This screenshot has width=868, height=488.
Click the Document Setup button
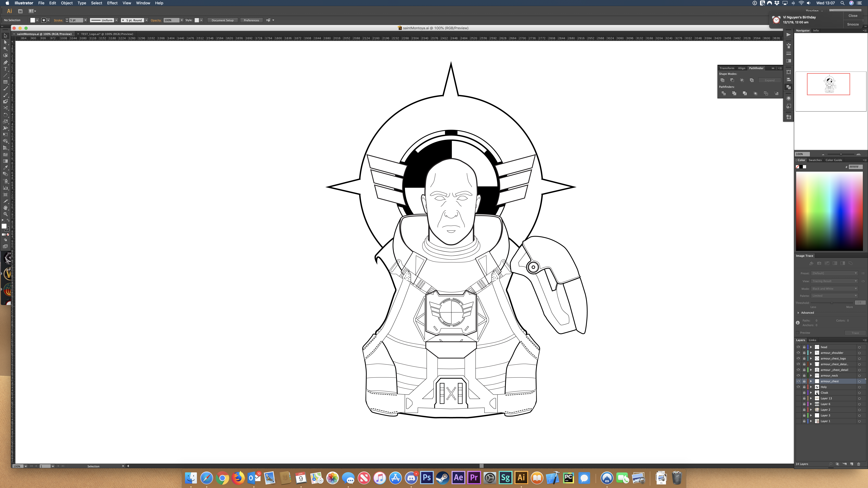click(222, 20)
